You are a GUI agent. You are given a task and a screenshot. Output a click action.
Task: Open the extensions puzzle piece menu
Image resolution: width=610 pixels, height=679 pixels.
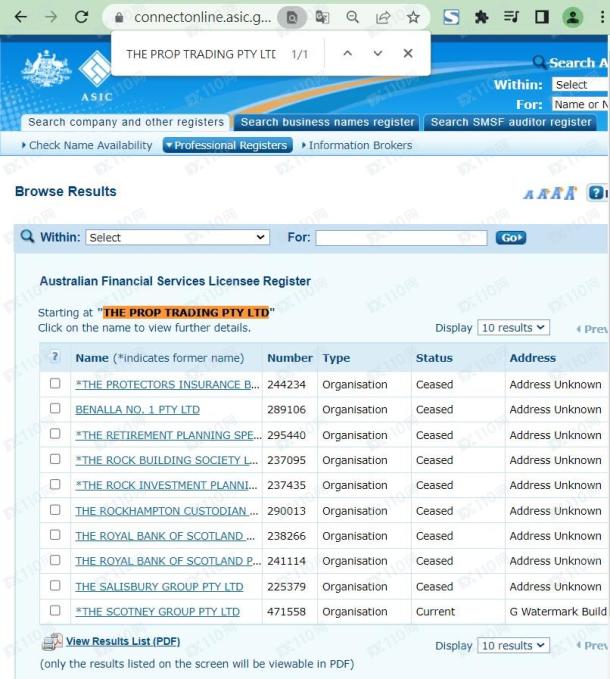[481, 17]
